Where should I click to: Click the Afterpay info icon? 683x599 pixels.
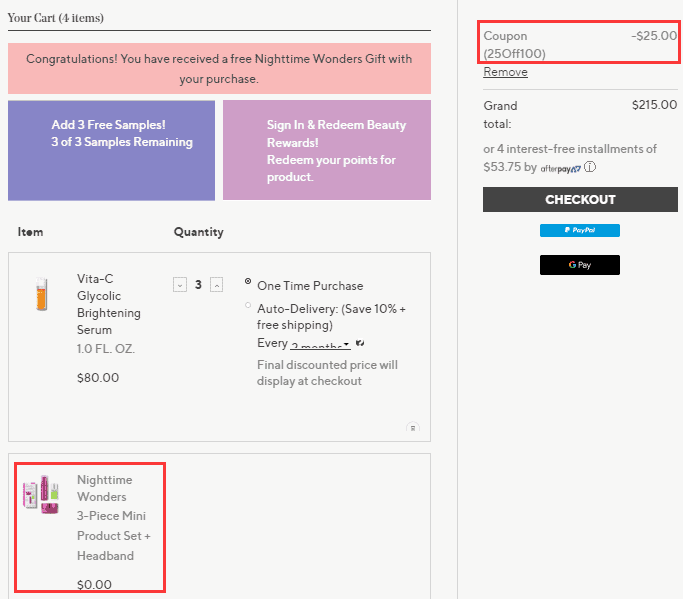[590, 167]
